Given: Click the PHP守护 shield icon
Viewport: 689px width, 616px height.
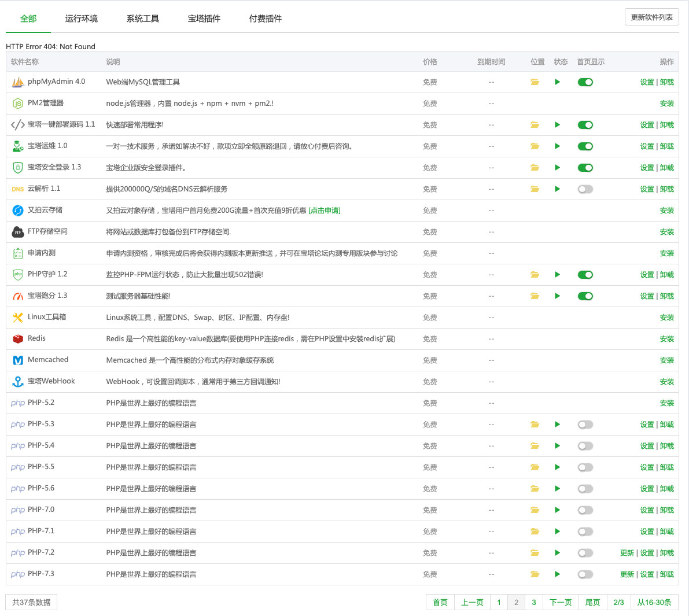Looking at the screenshot, I should coord(17,275).
